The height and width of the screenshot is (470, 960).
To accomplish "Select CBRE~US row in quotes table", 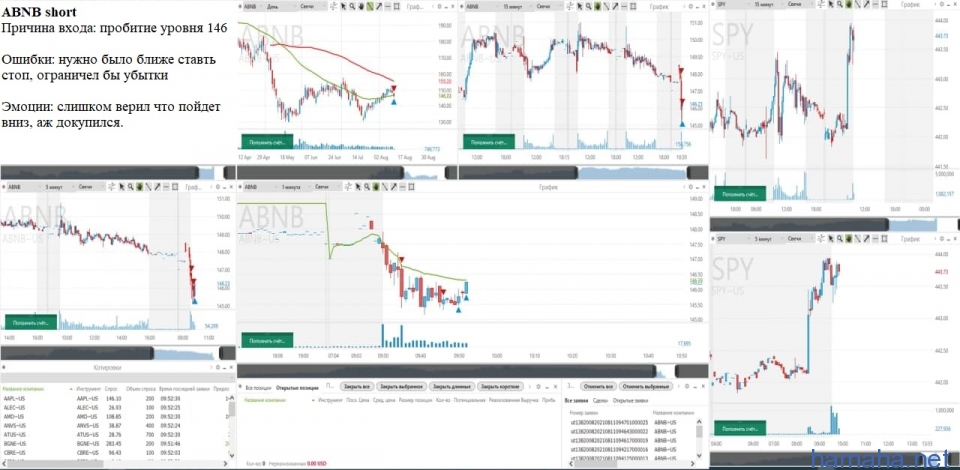I will click(116, 452).
